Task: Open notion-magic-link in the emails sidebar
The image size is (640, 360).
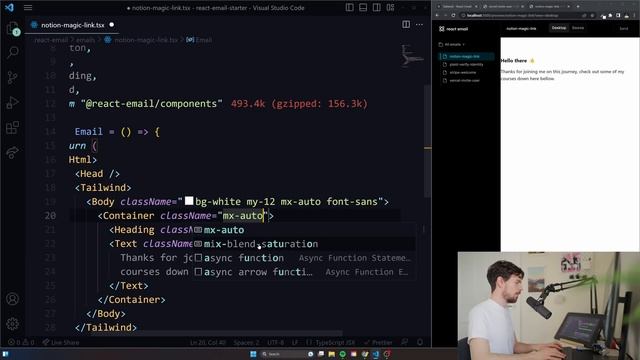Action: [466, 56]
